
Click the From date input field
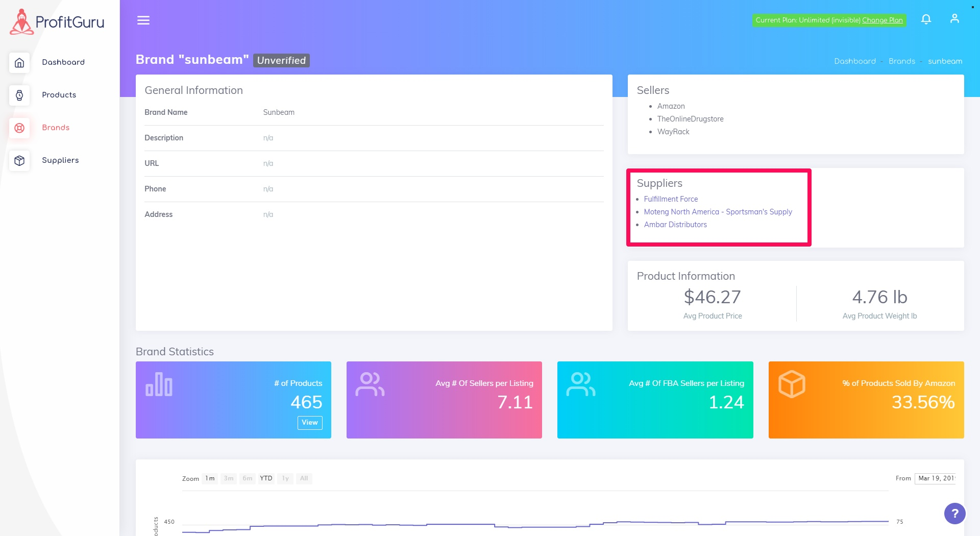point(935,478)
